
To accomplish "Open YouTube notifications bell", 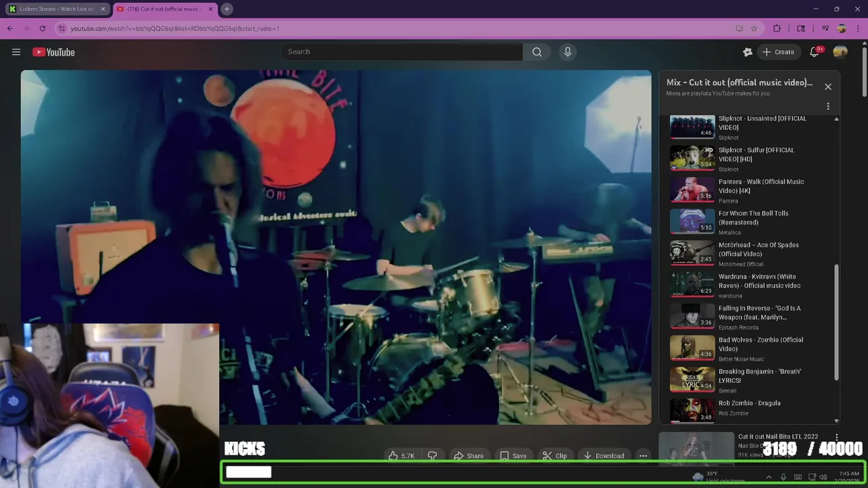I will click(x=814, y=52).
